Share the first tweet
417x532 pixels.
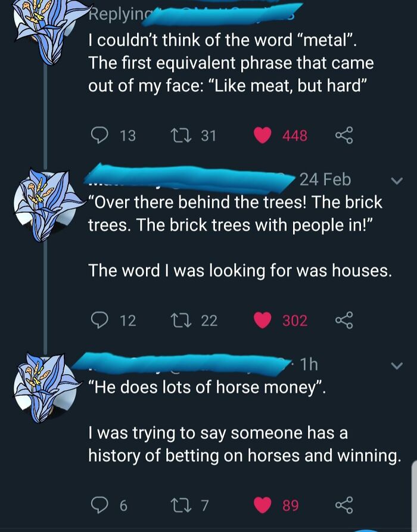pyautogui.click(x=343, y=135)
